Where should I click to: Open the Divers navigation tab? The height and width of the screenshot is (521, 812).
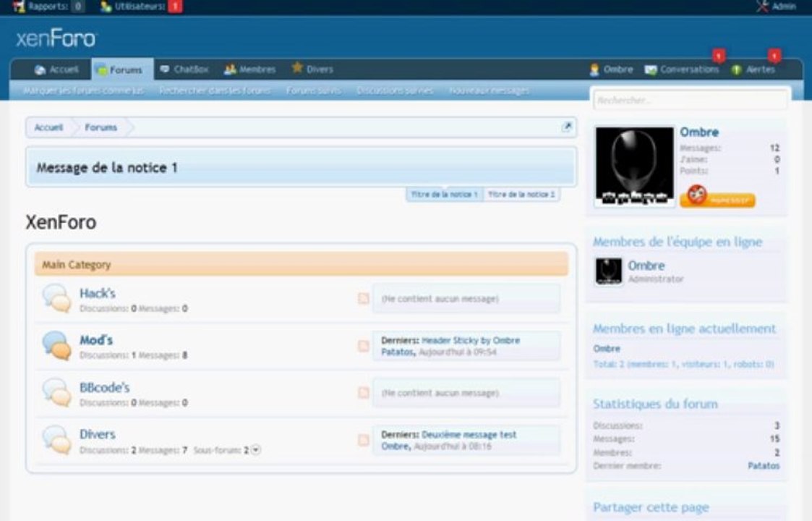(x=312, y=69)
